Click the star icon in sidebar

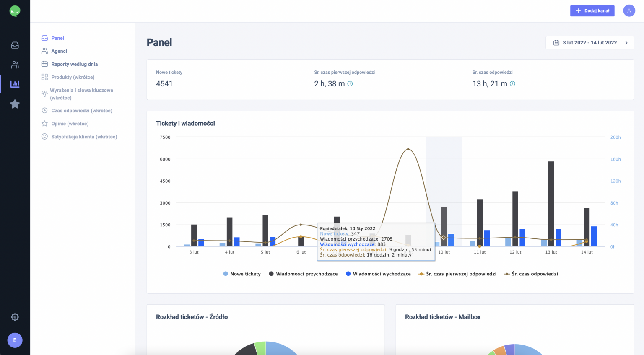coord(15,104)
